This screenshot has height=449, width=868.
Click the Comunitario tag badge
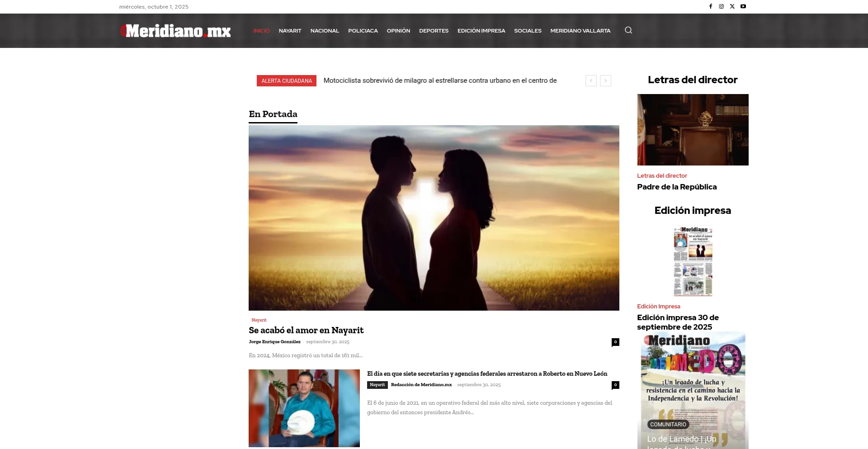(668, 425)
